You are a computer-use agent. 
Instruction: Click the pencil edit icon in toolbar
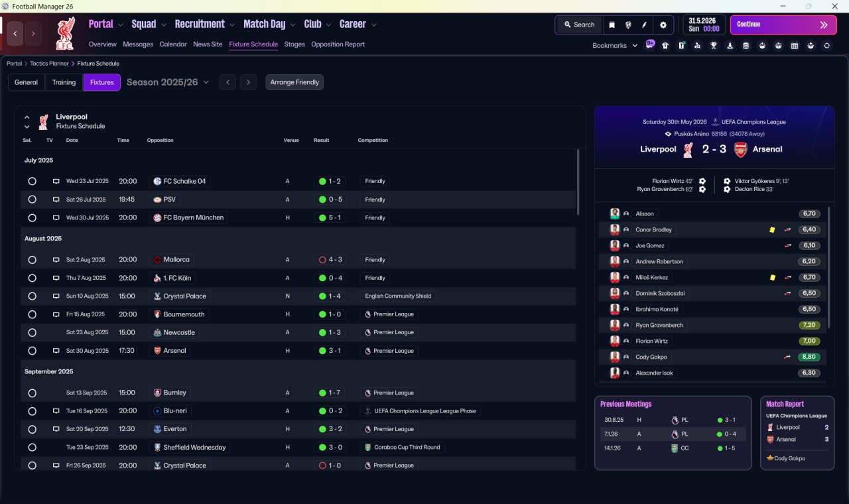(x=644, y=25)
